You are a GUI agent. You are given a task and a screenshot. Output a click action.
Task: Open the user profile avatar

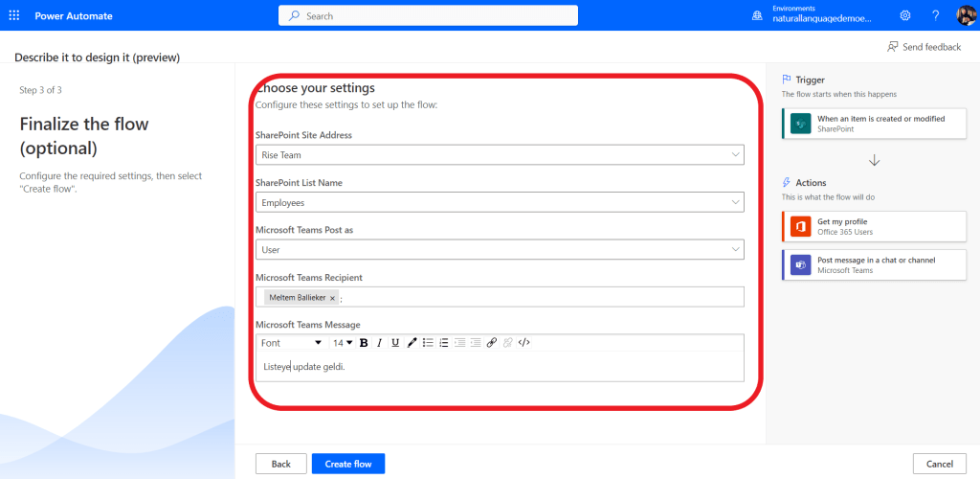(x=965, y=15)
